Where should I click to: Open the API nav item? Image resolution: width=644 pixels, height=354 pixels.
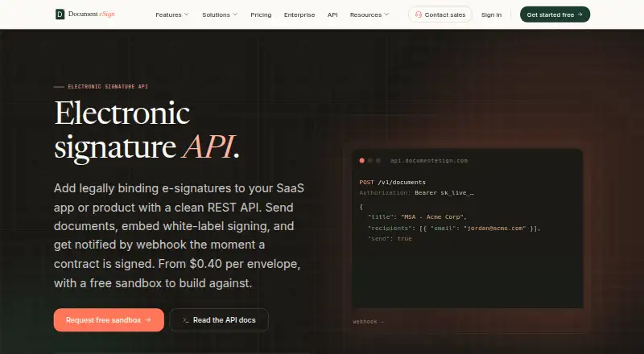(x=332, y=14)
